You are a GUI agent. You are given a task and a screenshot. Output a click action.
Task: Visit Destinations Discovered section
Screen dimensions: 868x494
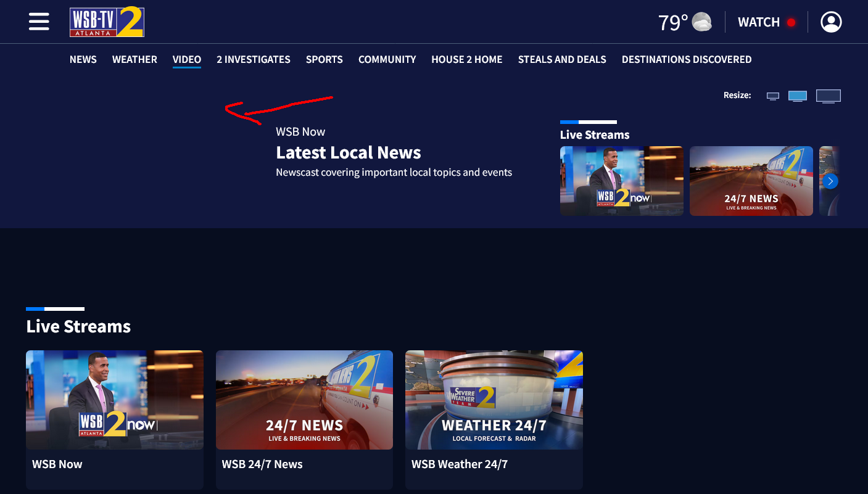point(687,59)
